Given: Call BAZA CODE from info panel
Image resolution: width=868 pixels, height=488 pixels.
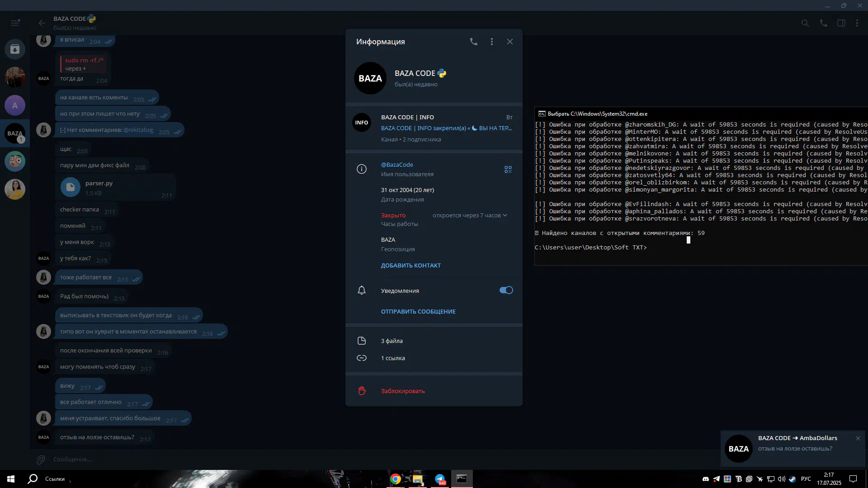Looking at the screenshot, I should click(x=473, y=42).
